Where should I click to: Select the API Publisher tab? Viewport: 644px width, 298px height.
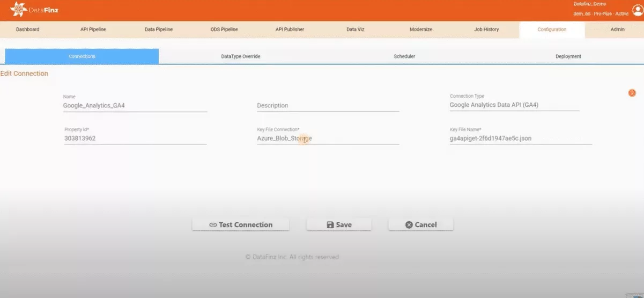pyautogui.click(x=290, y=30)
